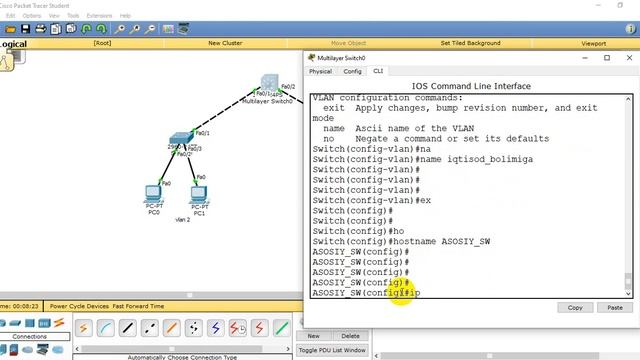Screen dimensions: 640x360
Task: Click the New PDU scenario button
Action: click(x=313, y=336)
